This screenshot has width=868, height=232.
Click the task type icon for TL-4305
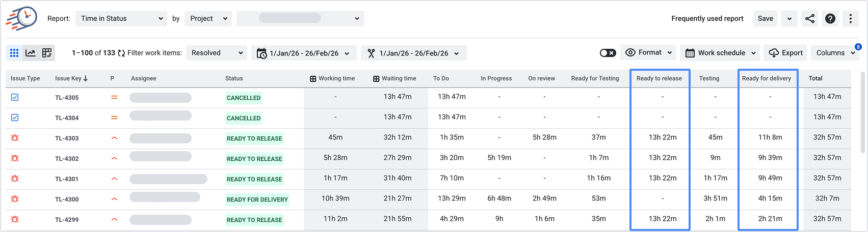(x=15, y=97)
